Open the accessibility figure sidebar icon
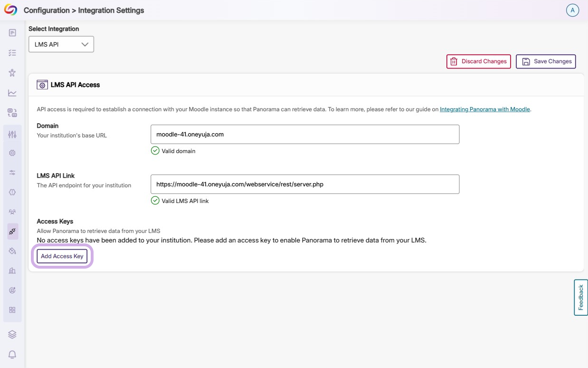This screenshot has height=368, width=588. point(12,73)
